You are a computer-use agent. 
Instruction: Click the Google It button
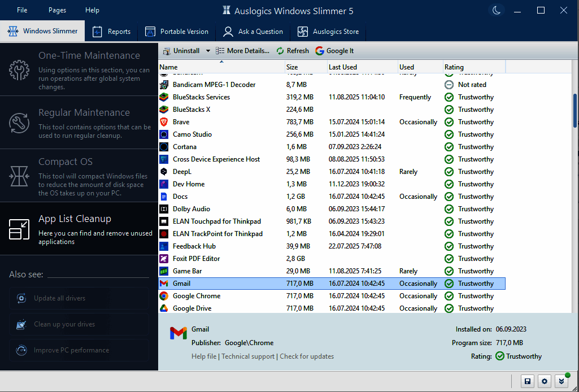pyautogui.click(x=334, y=51)
